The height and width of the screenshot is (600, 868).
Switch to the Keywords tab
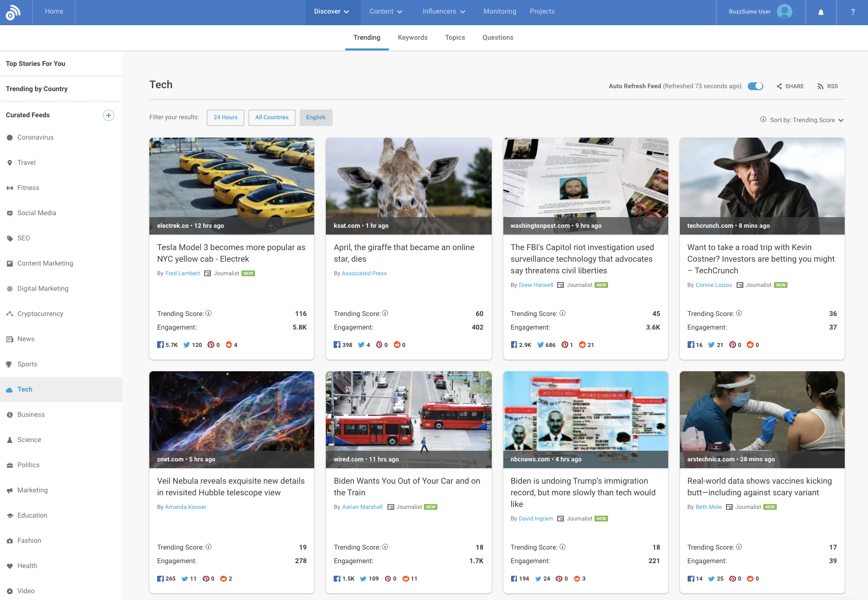[412, 37]
